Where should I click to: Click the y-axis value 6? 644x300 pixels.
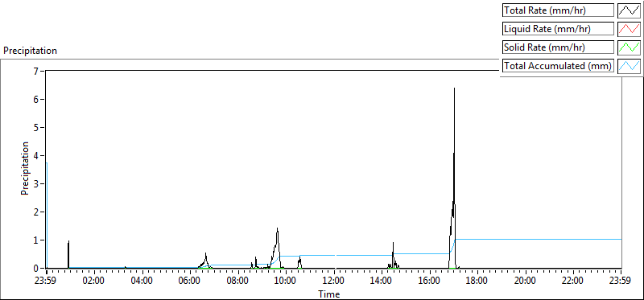click(x=35, y=99)
